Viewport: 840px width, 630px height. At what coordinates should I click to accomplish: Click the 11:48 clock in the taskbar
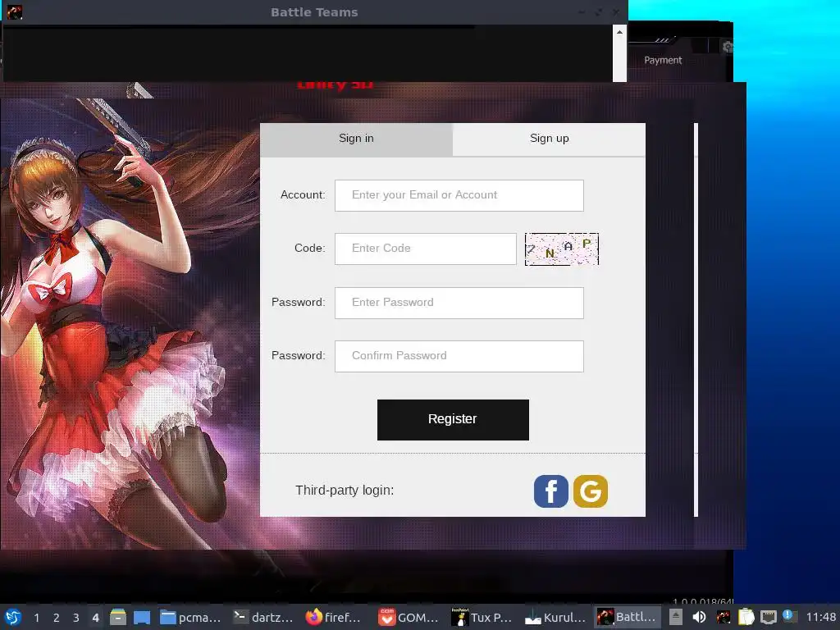pyautogui.click(x=820, y=617)
